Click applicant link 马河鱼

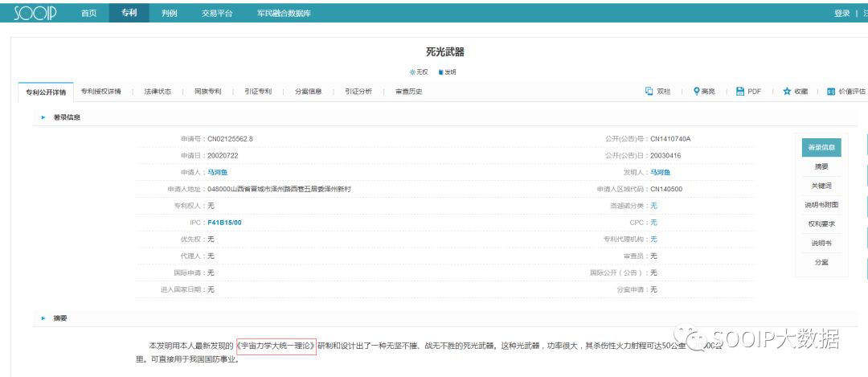(218, 172)
